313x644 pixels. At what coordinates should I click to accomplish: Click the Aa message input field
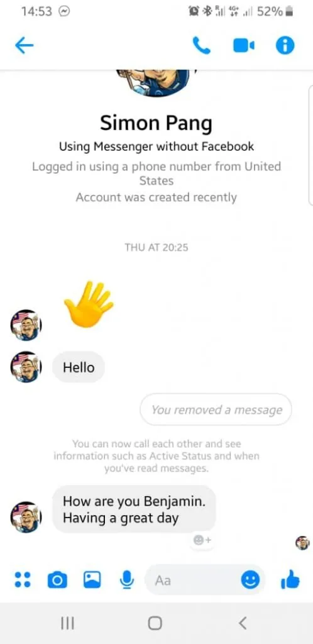pos(193,580)
